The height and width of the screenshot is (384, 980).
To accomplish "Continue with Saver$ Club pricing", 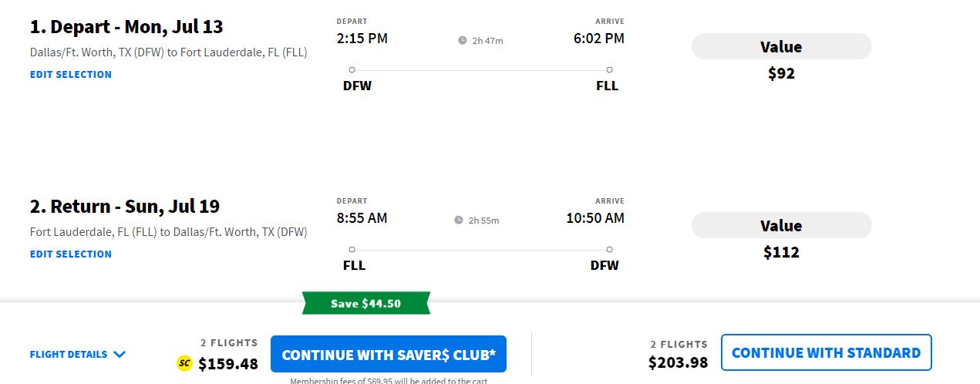I will click(389, 355).
